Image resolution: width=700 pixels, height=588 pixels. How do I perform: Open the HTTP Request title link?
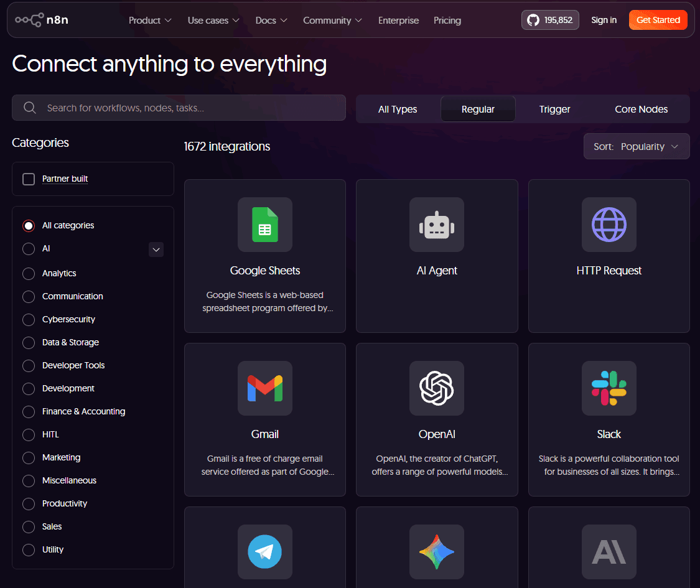(x=609, y=271)
